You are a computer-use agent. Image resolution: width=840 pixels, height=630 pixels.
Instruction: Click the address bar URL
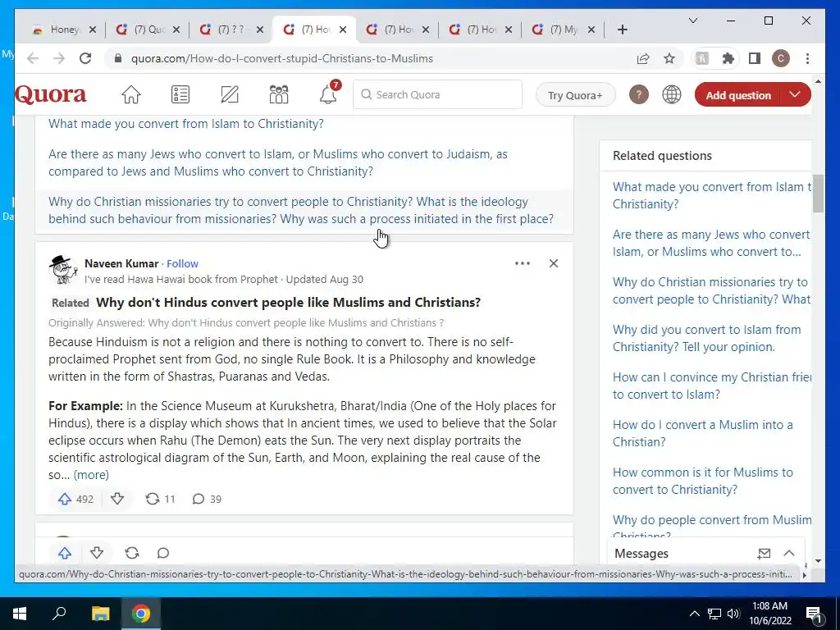click(282, 58)
